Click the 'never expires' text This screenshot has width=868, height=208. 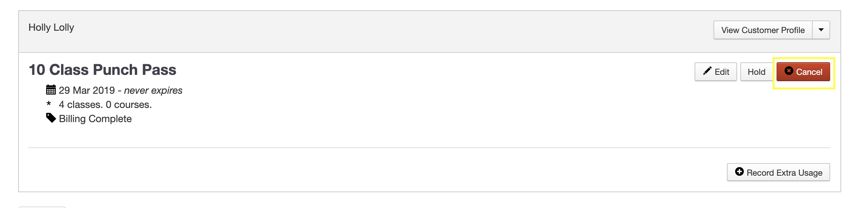pyautogui.click(x=153, y=90)
